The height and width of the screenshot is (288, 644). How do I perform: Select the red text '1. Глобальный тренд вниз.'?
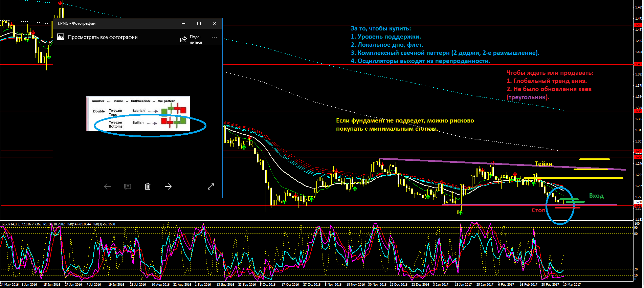pos(547,81)
